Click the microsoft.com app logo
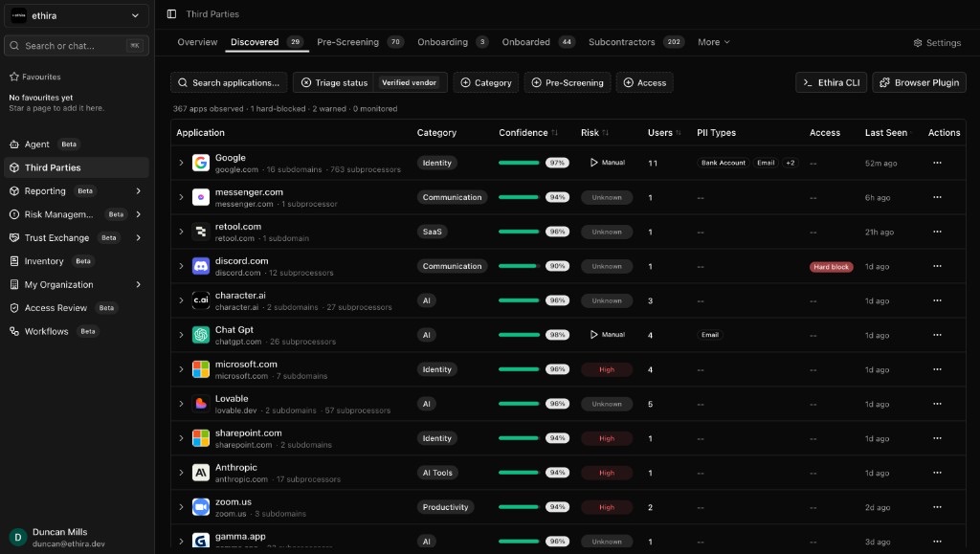Viewport: 980px width, 554px height. click(201, 369)
